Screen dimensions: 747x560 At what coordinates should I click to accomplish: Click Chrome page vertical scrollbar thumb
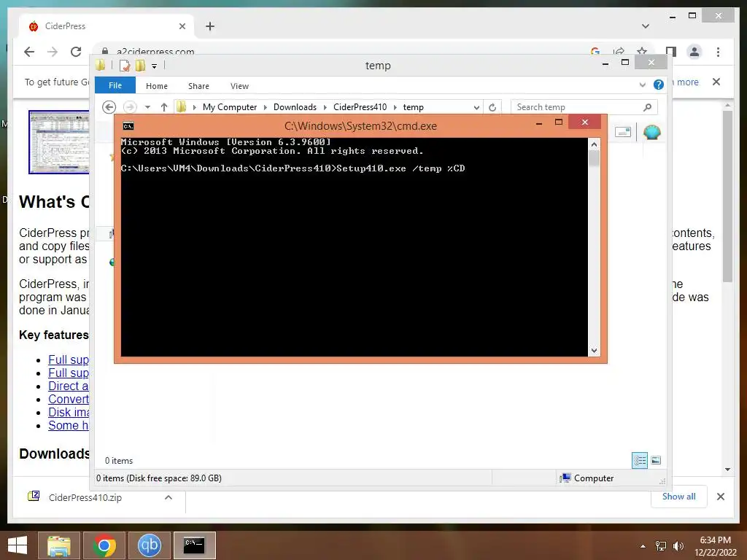(727, 196)
